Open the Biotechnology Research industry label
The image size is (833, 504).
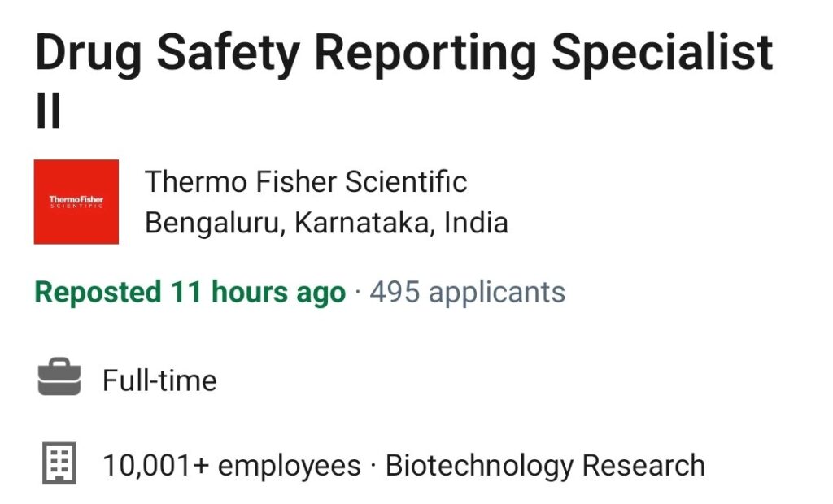[x=546, y=466]
